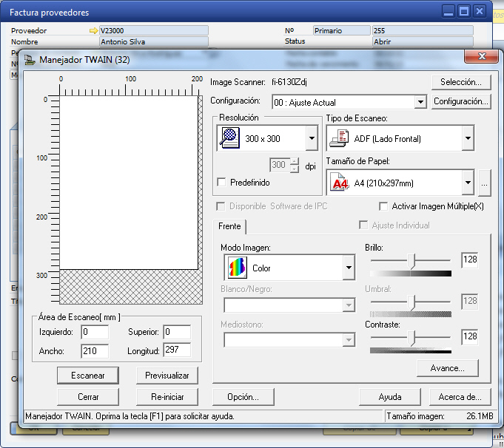Enable the Predefinido checkbox
The width and height of the screenshot is (504, 448).
(x=221, y=182)
